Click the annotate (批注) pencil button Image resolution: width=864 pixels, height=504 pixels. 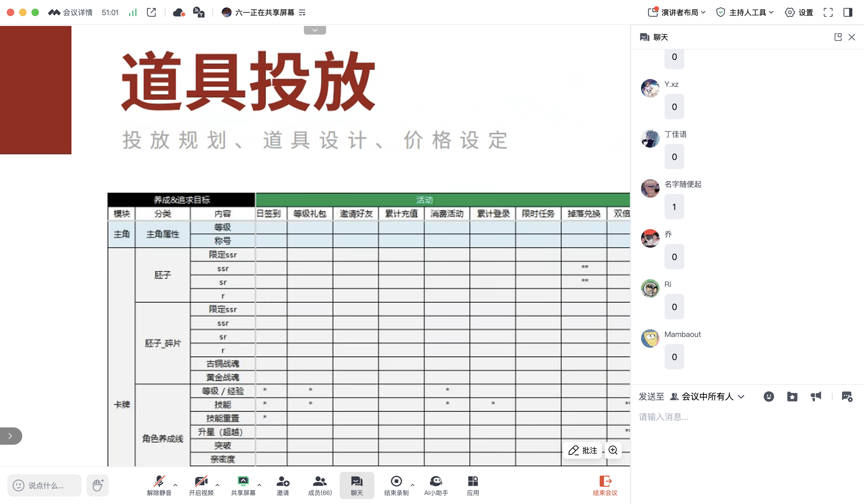(x=582, y=450)
